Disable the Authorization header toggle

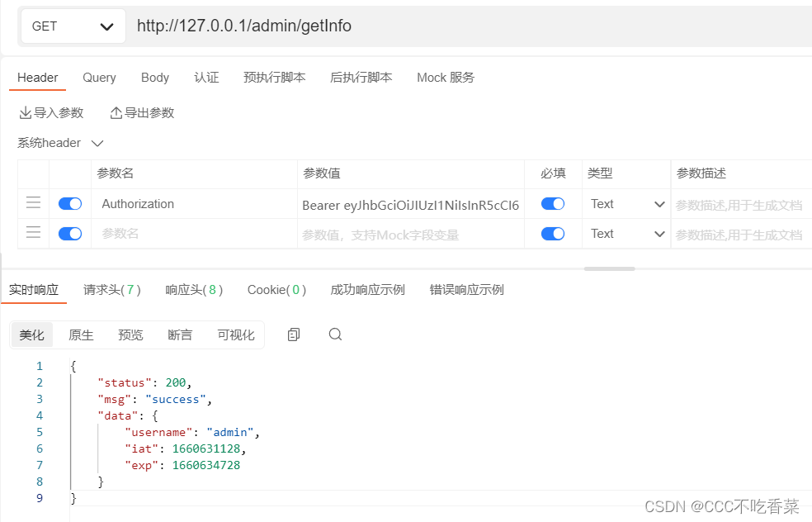(x=70, y=203)
